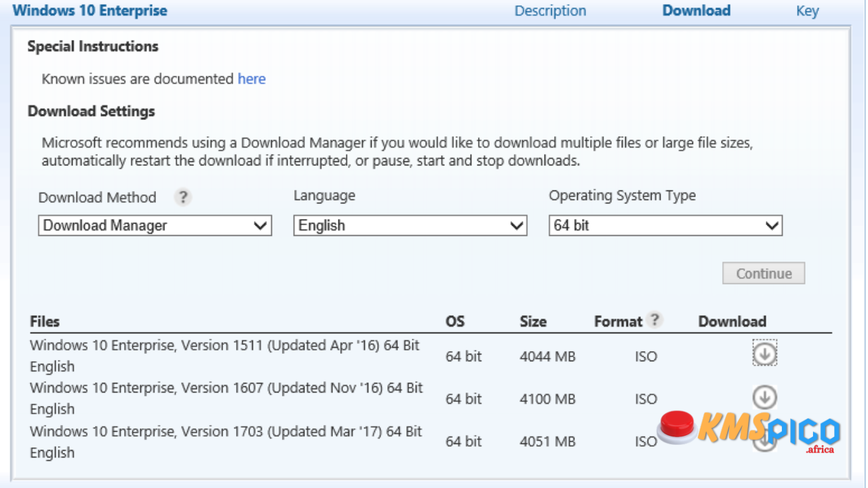868x488 pixels.
Task: Click the 4100 MB size value
Action: click(x=547, y=399)
